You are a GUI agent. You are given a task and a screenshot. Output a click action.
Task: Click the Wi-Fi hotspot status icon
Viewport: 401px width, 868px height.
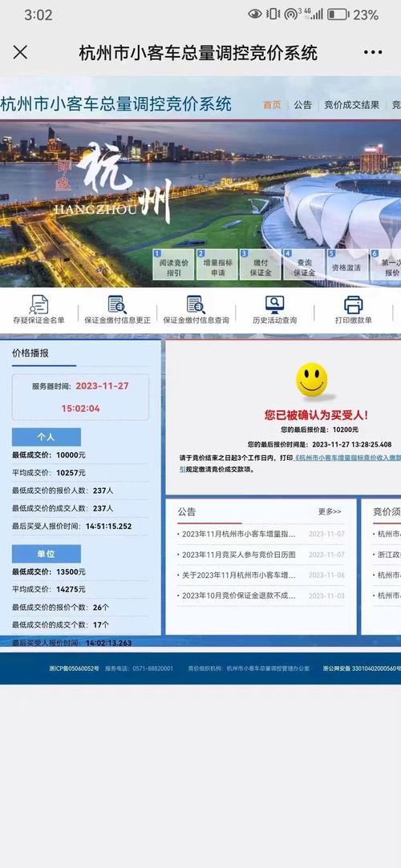point(291,14)
